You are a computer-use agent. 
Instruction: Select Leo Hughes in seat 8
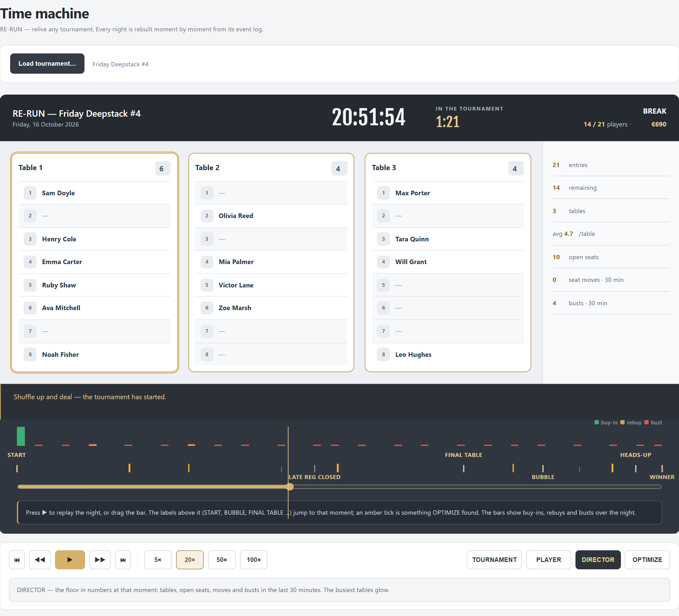pos(448,354)
